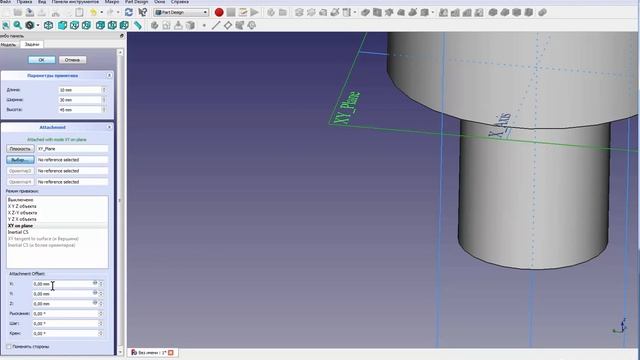Click the Create body icon
Screen dimensions: 640x360
(154, 25)
